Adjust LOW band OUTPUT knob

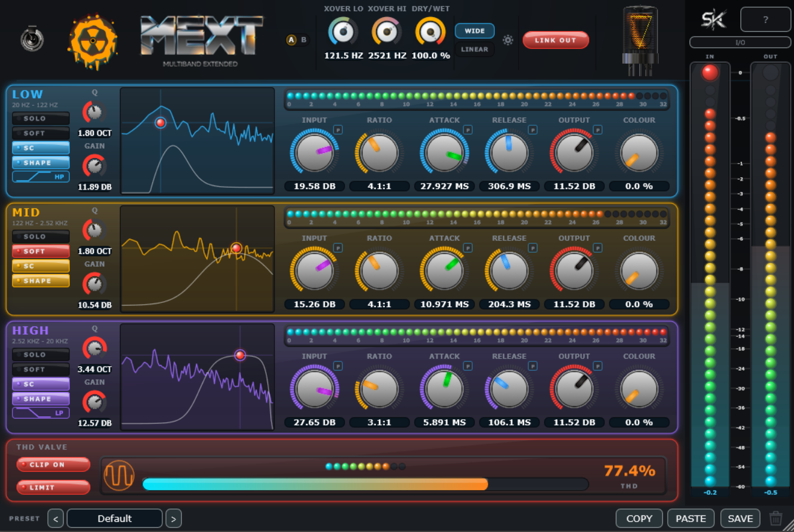pos(574,152)
